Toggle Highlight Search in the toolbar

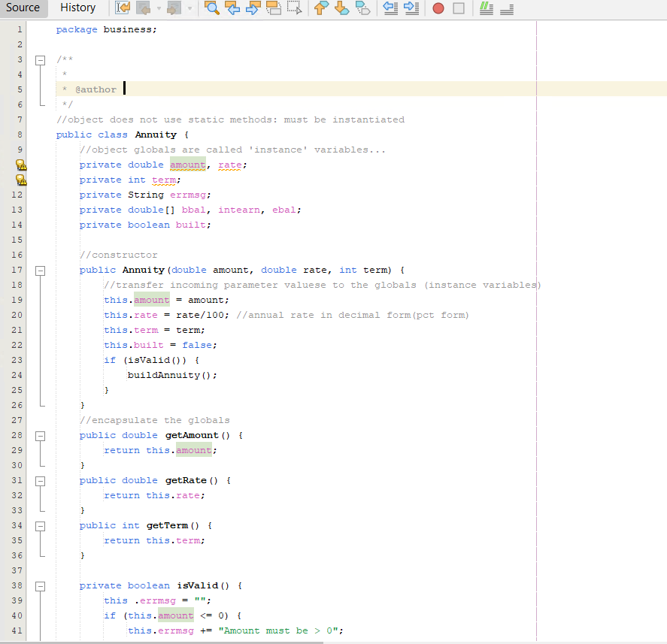coord(274,8)
